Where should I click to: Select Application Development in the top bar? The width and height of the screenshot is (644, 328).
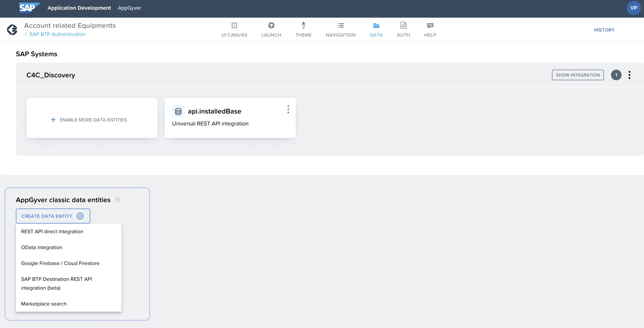79,8
